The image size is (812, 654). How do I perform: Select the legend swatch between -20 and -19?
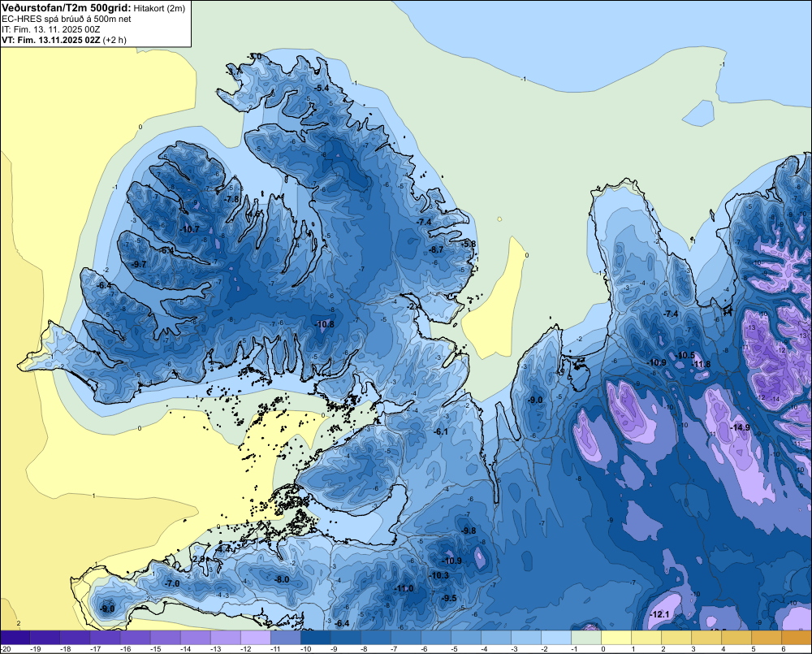point(15,638)
